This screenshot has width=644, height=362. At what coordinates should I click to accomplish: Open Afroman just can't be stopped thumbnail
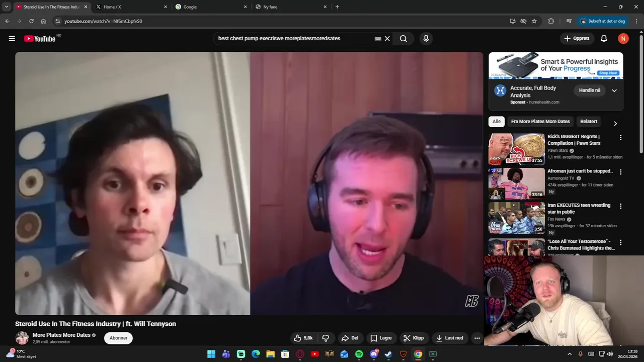click(517, 184)
